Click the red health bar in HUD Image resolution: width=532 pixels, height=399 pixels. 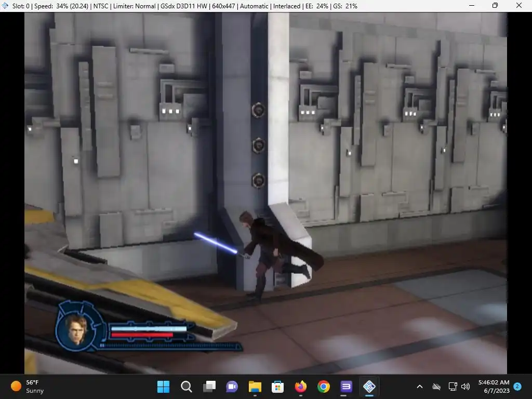(142, 335)
